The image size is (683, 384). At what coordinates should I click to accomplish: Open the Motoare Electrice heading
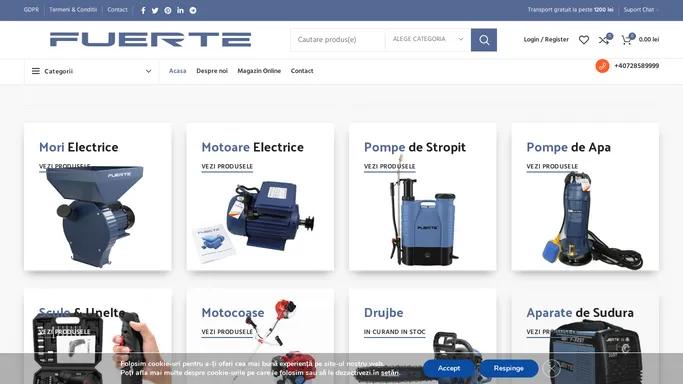[253, 147]
